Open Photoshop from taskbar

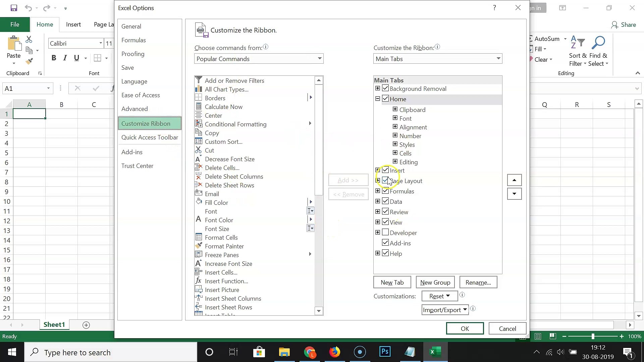pos(385,352)
